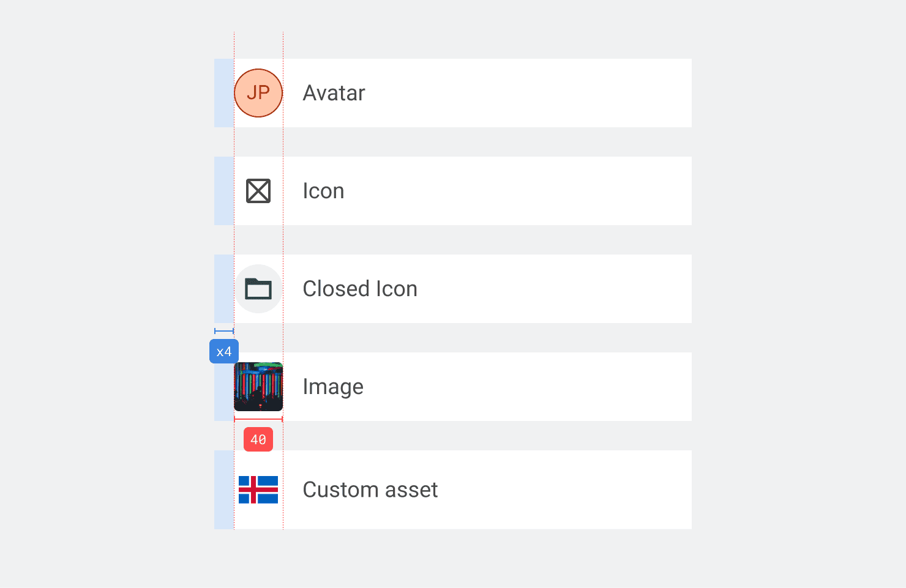Viewport: 906px width, 588px height.
Task: Click the JP avatar circle
Action: point(258,93)
